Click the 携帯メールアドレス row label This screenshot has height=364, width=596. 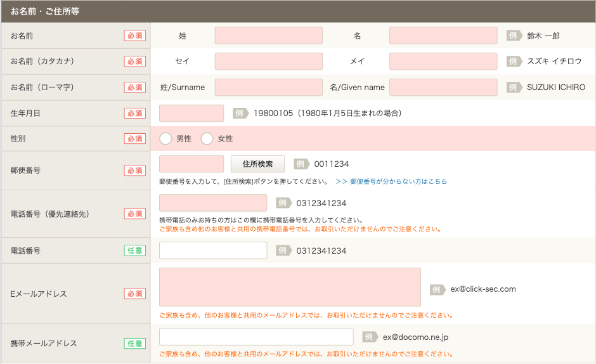click(x=44, y=344)
